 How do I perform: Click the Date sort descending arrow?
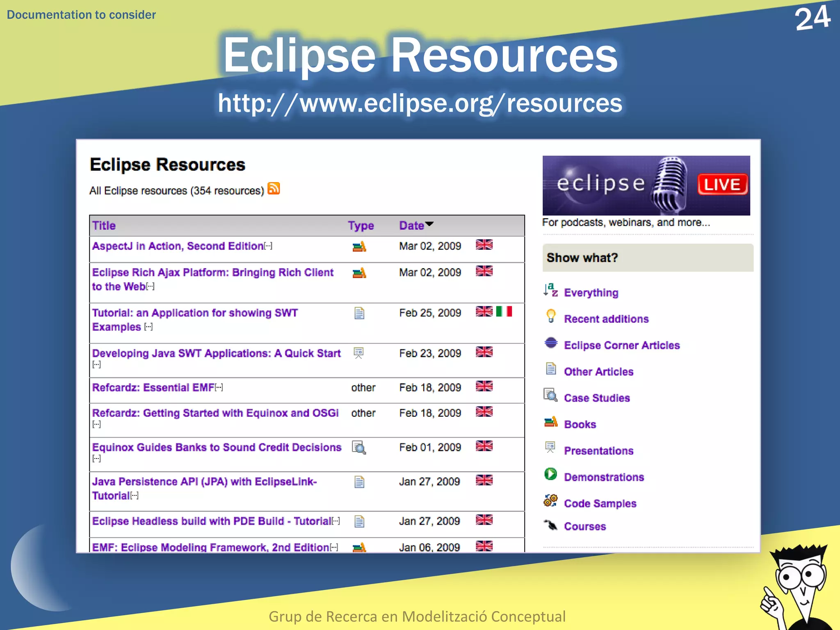tap(429, 224)
